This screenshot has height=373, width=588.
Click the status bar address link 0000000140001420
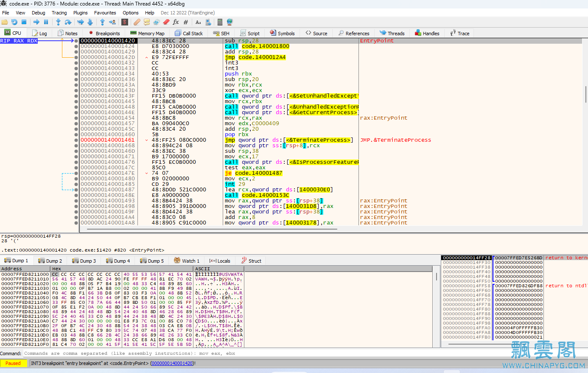172,363
